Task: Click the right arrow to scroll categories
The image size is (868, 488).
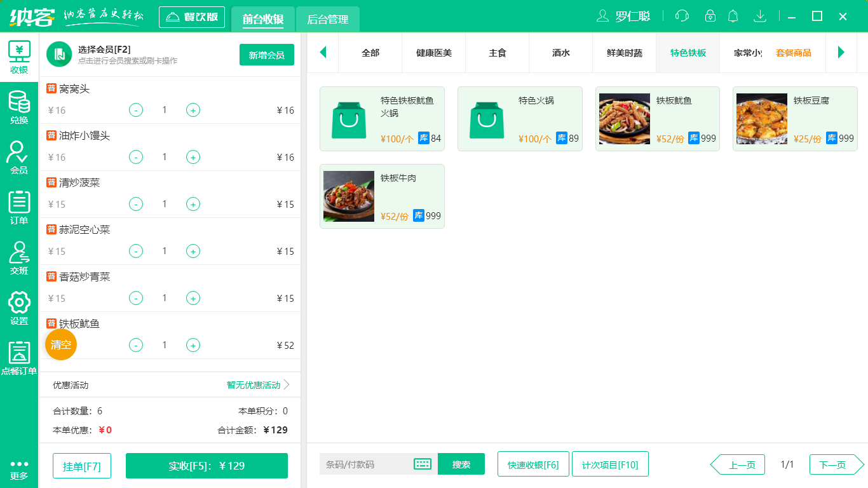Action: (841, 53)
